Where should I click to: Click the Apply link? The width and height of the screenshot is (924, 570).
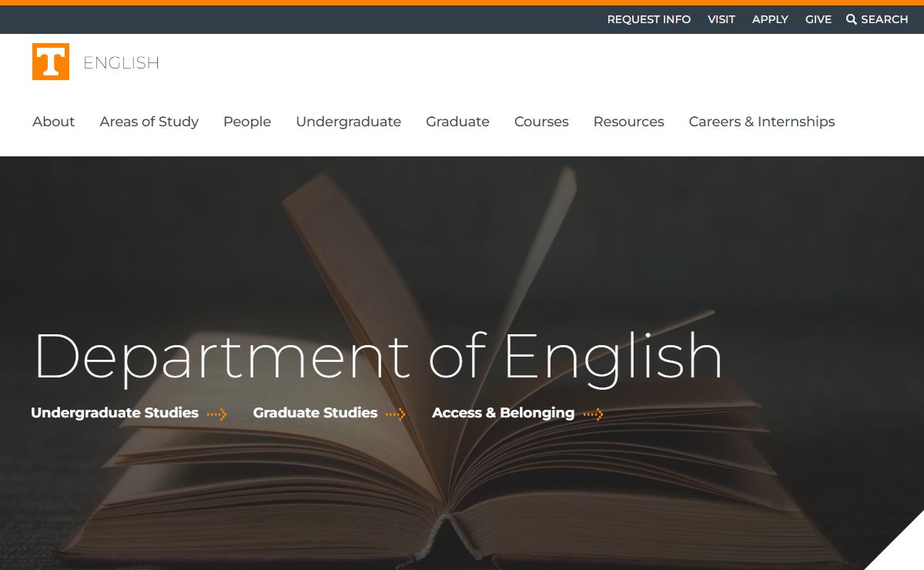[770, 19]
